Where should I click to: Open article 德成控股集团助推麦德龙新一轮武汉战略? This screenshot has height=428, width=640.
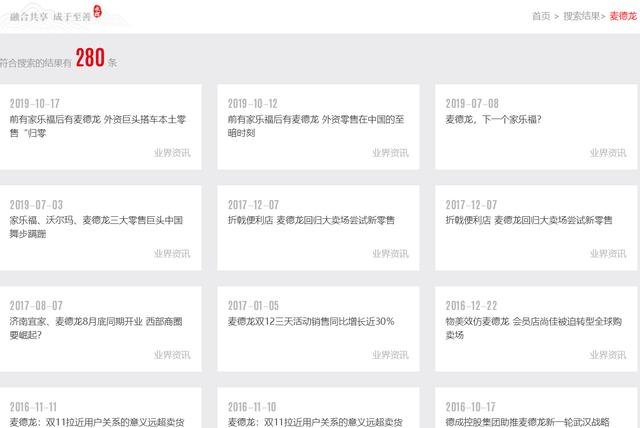point(527,422)
